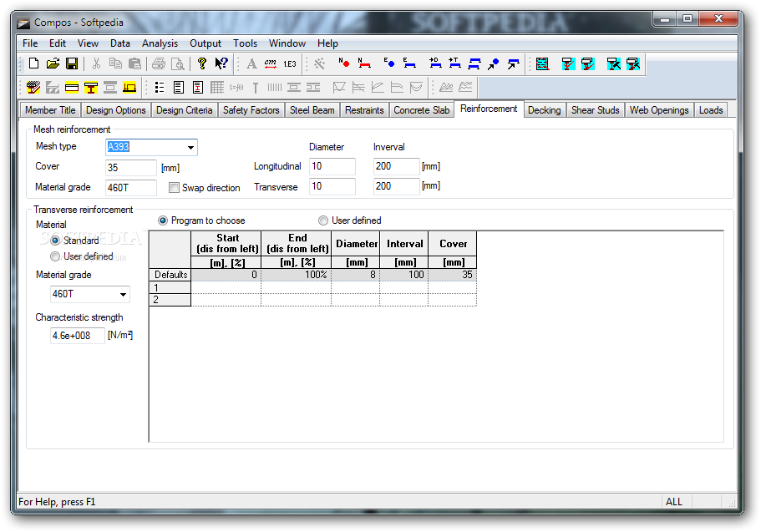Viewport: 761px width, 532px height.
Task: Click the Characteristic strength 4.6e+008 field
Action: (x=78, y=336)
